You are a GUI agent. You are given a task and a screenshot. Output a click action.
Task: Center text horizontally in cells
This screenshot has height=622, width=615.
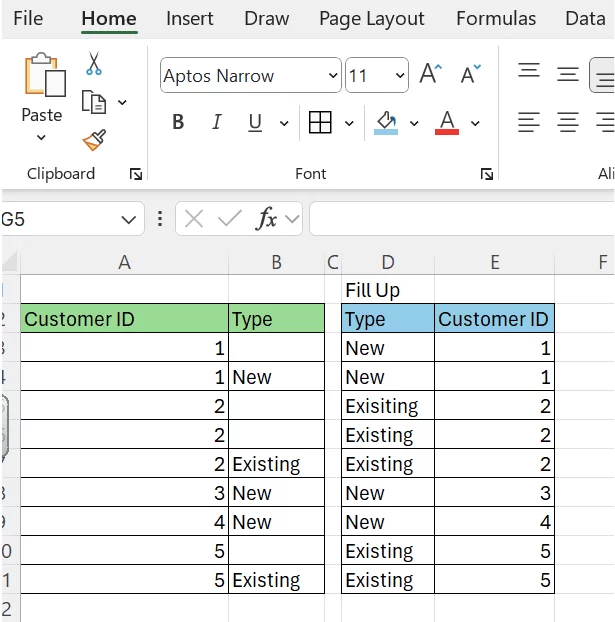(x=568, y=122)
